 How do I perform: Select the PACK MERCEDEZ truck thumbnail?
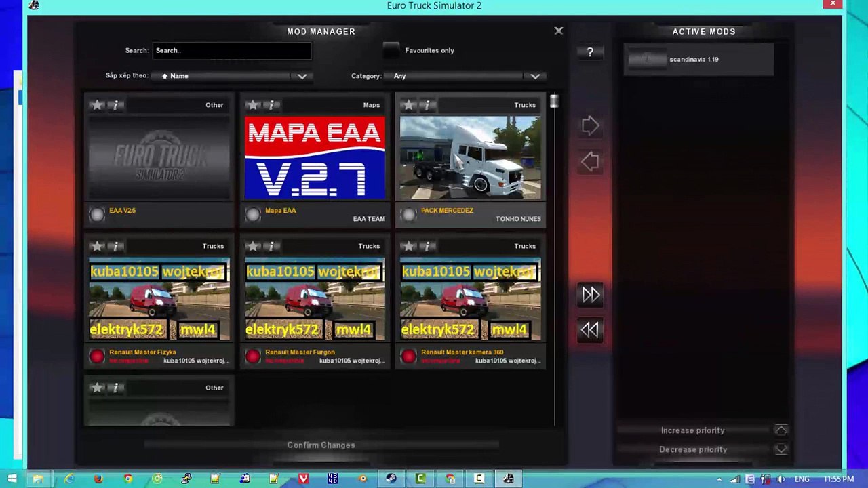coord(470,157)
